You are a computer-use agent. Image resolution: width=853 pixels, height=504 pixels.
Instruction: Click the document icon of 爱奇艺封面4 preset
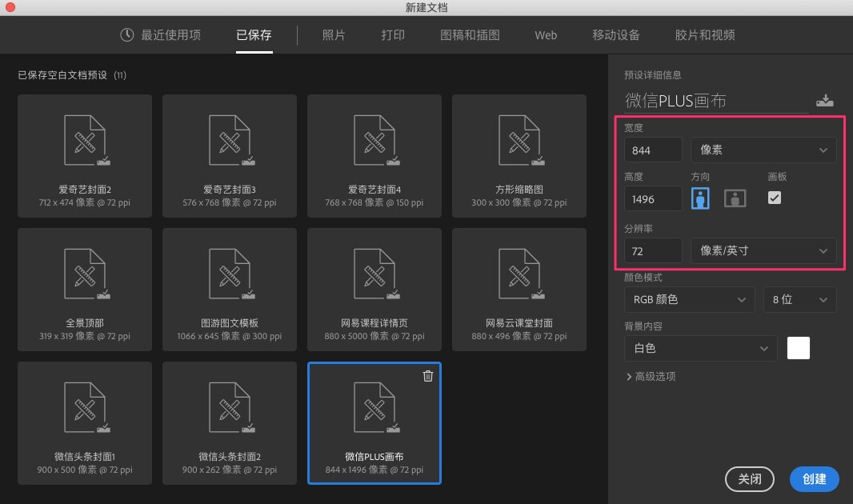(376, 140)
